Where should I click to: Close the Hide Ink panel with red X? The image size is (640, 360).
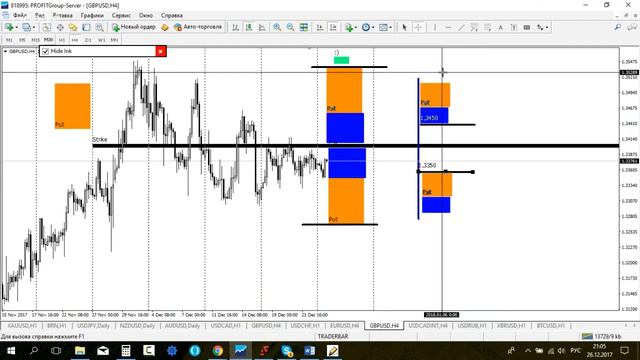coord(161,51)
